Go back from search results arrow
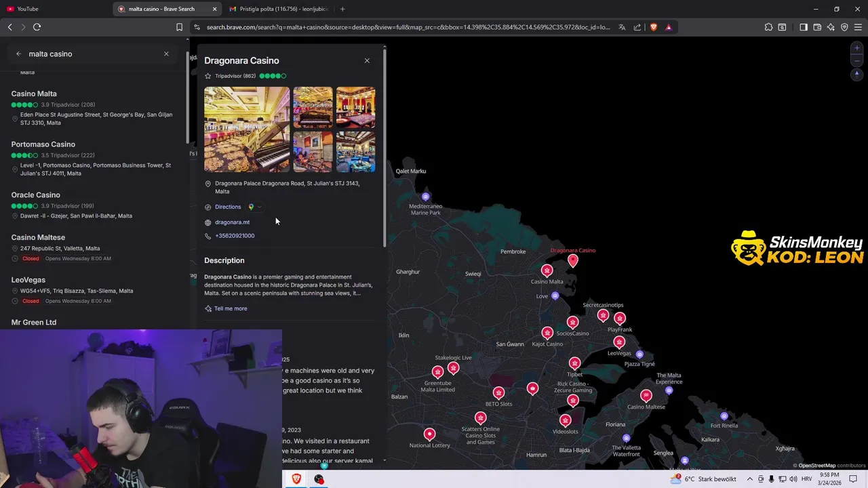868x488 pixels. click(18, 54)
